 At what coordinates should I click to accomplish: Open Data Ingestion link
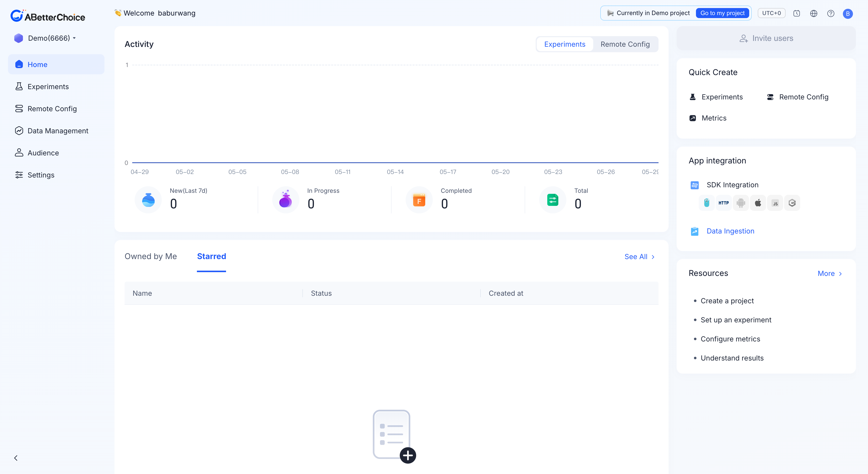[730, 231]
